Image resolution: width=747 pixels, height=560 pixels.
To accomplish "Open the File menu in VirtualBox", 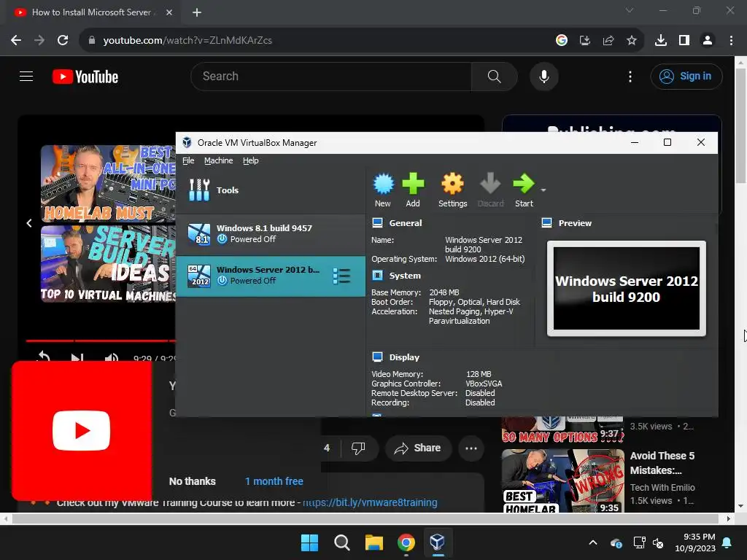I will [188, 160].
